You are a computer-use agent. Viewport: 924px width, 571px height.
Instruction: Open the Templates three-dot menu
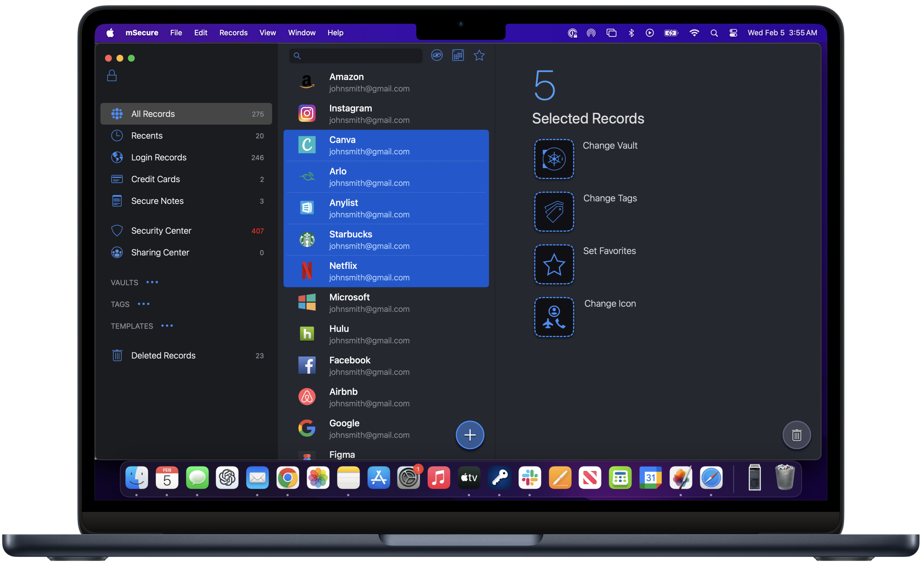click(167, 325)
